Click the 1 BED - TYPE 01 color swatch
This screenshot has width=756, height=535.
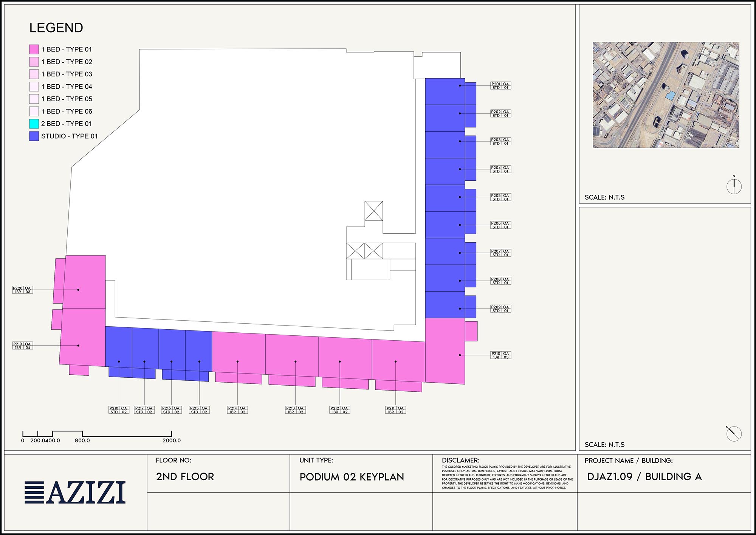point(34,49)
